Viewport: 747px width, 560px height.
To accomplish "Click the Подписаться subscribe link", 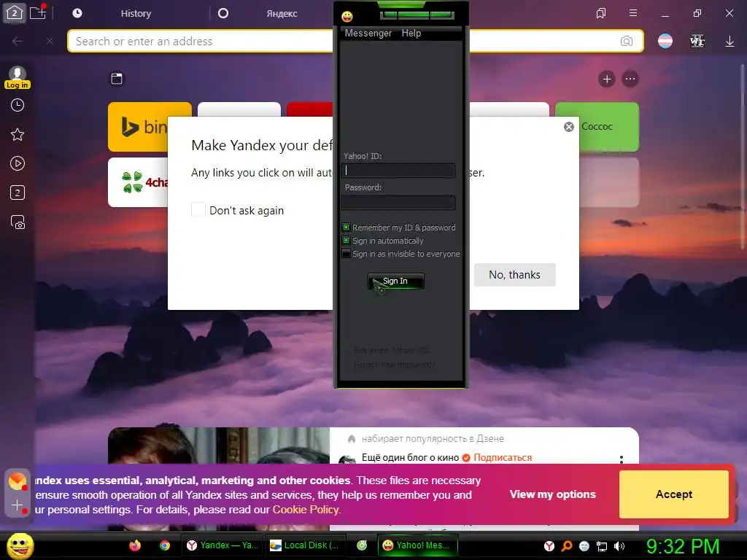I will (x=503, y=458).
